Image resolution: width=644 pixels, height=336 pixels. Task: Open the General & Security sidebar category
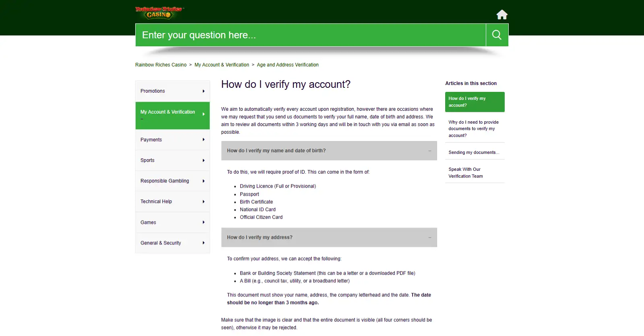(173, 243)
